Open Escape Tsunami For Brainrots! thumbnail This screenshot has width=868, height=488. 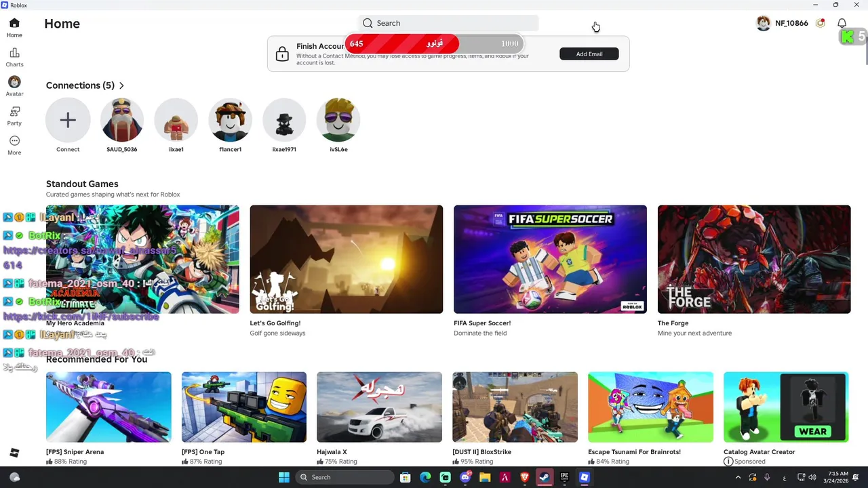(x=650, y=407)
